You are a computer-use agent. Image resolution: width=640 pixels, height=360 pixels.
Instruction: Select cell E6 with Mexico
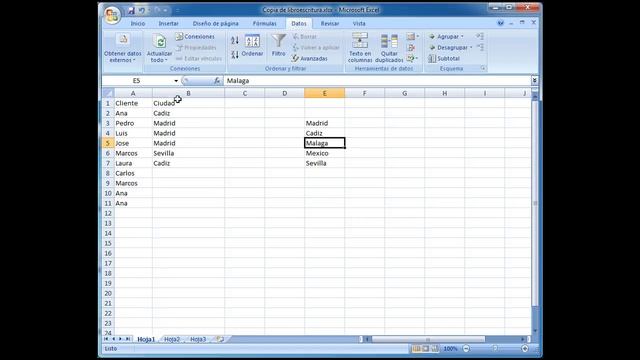(x=324, y=153)
